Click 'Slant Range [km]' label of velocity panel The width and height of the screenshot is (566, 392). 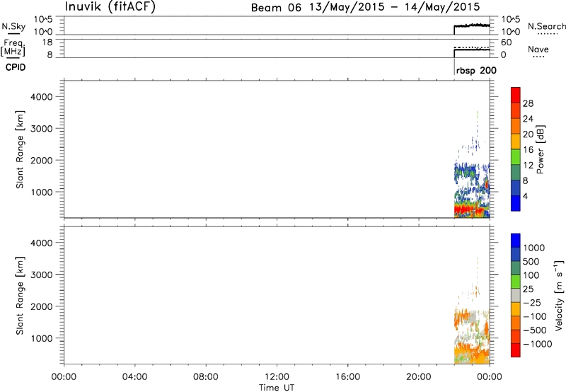click(x=20, y=295)
